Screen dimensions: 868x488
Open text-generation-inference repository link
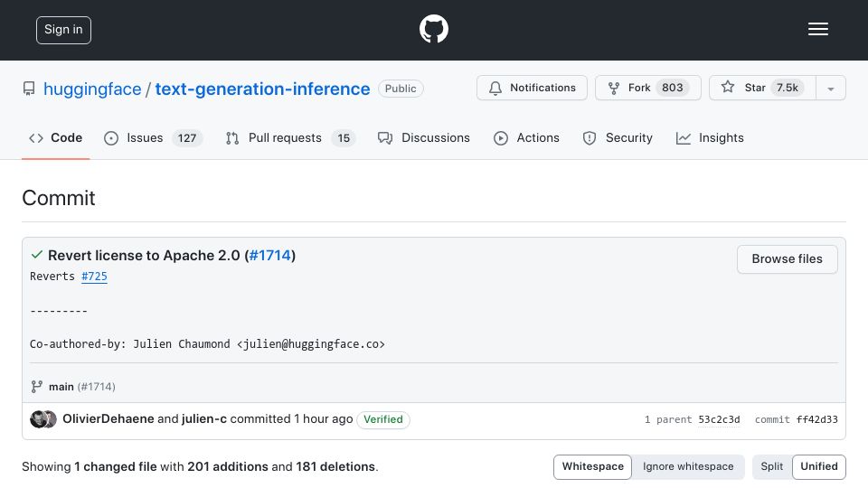[x=262, y=89]
